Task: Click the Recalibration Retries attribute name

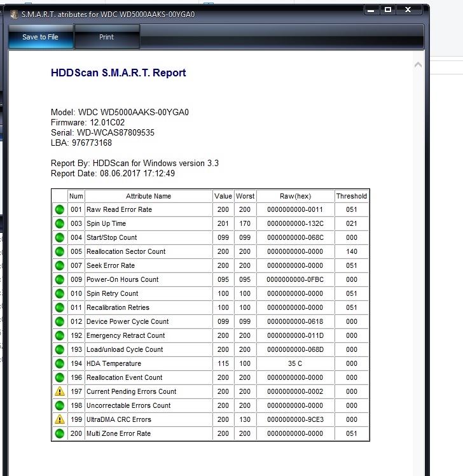Action: (x=118, y=307)
